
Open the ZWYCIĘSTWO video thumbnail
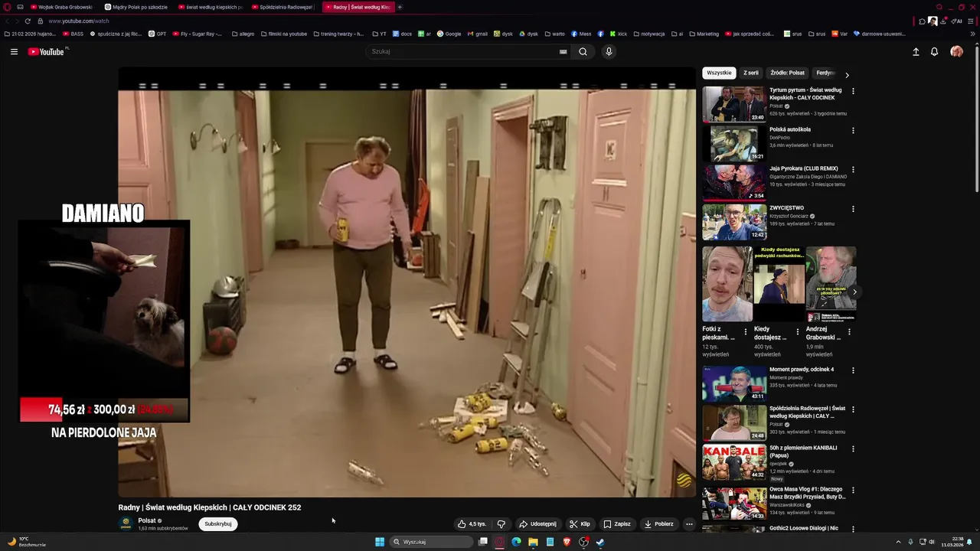click(x=734, y=222)
